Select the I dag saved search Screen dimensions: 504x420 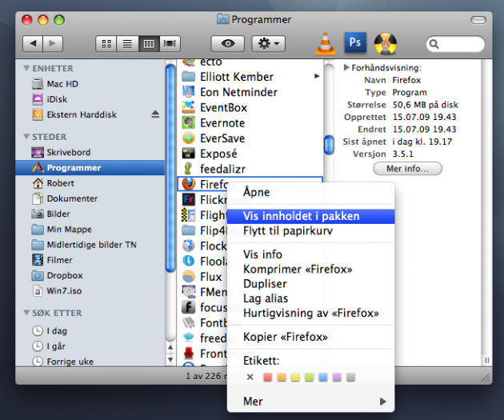90,330
